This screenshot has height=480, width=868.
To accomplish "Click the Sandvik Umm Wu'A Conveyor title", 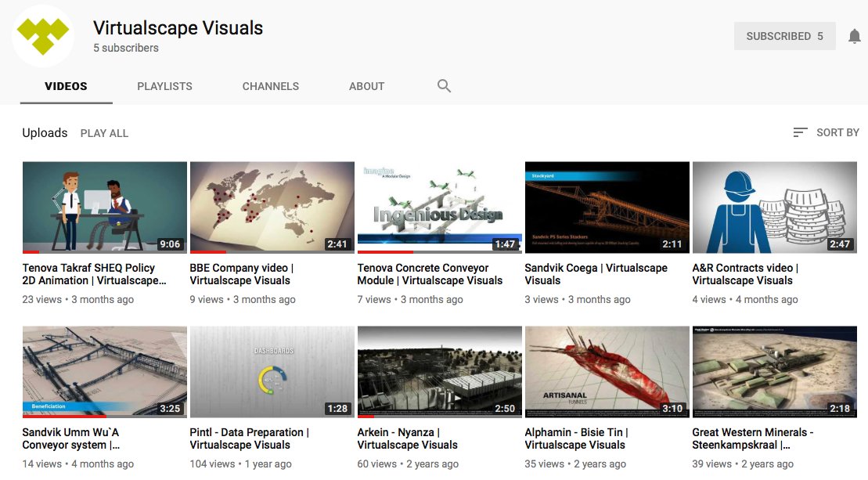I will click(71, 438).
